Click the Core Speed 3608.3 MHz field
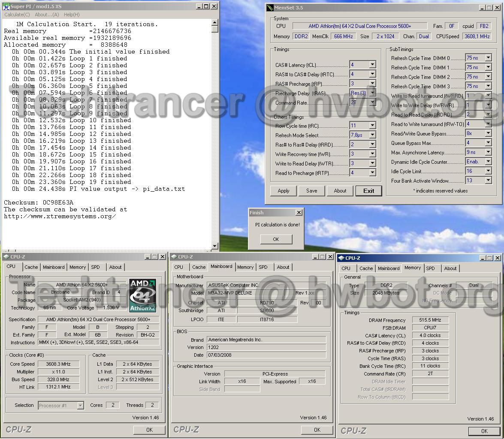Image resolution: width=504 pixels, height=439 pixels. click(x=58, y=364)
